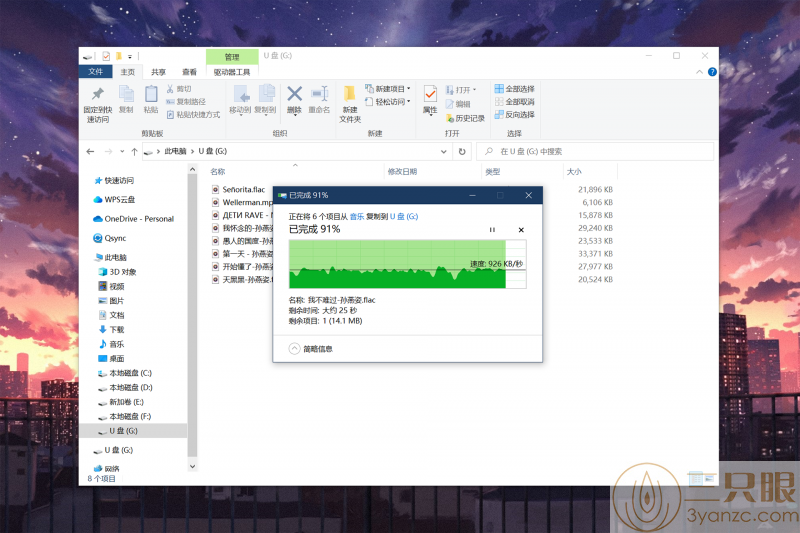Image resolution: width=800 pixels, height=533 pixels.
Task: Click the Copy (复制) ribbon icon
Action: click(126, 94)
